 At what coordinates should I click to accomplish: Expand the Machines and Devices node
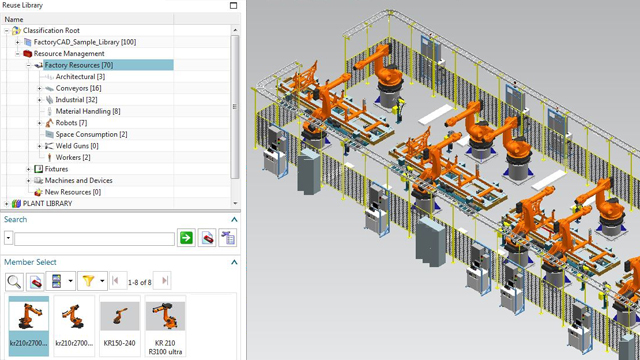pos(29,180)
